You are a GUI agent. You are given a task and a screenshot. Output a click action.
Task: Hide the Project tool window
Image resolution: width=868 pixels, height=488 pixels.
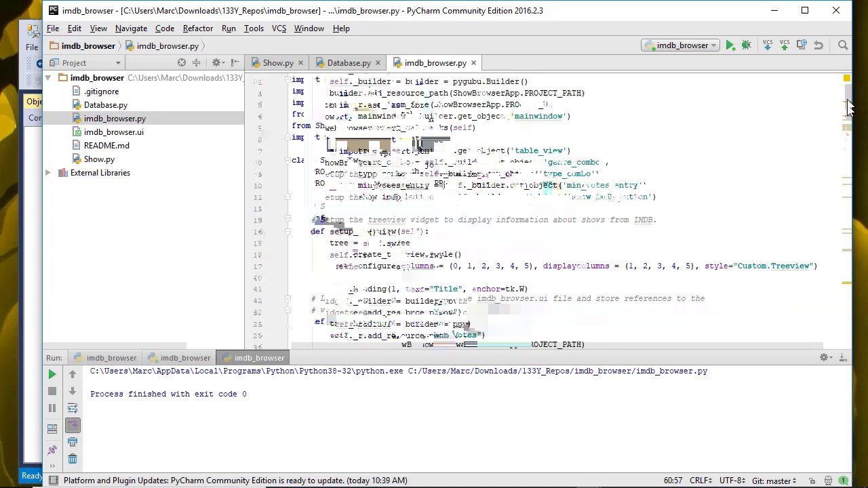(235, 63)
